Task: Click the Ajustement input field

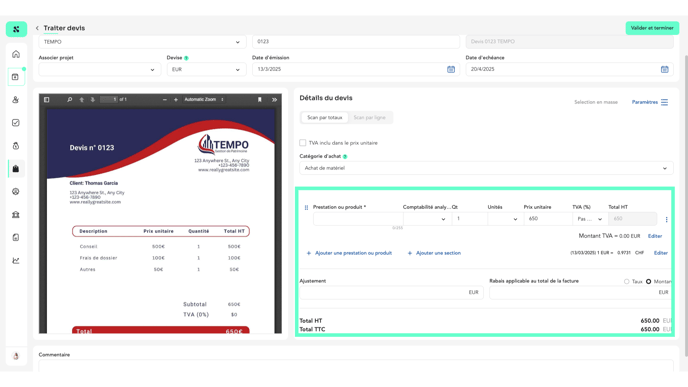Action: click(391, 293)
